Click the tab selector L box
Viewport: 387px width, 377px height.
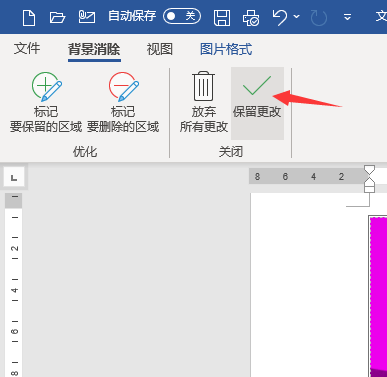[14, 178]
